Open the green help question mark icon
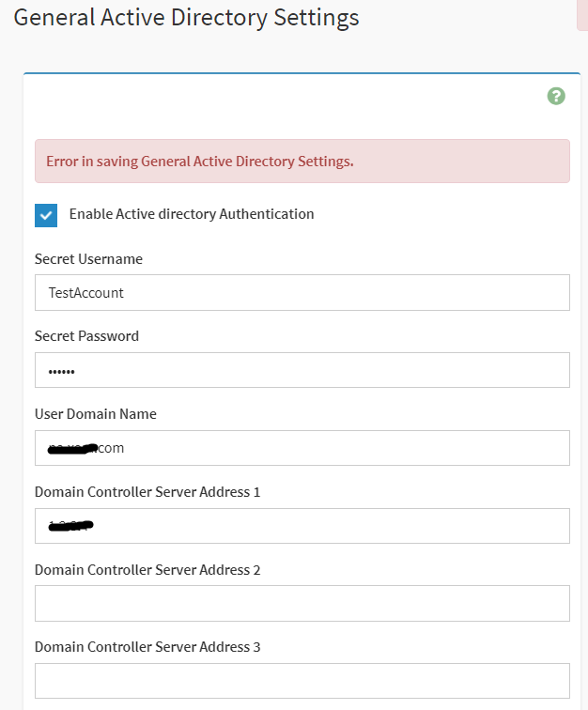 556,96
